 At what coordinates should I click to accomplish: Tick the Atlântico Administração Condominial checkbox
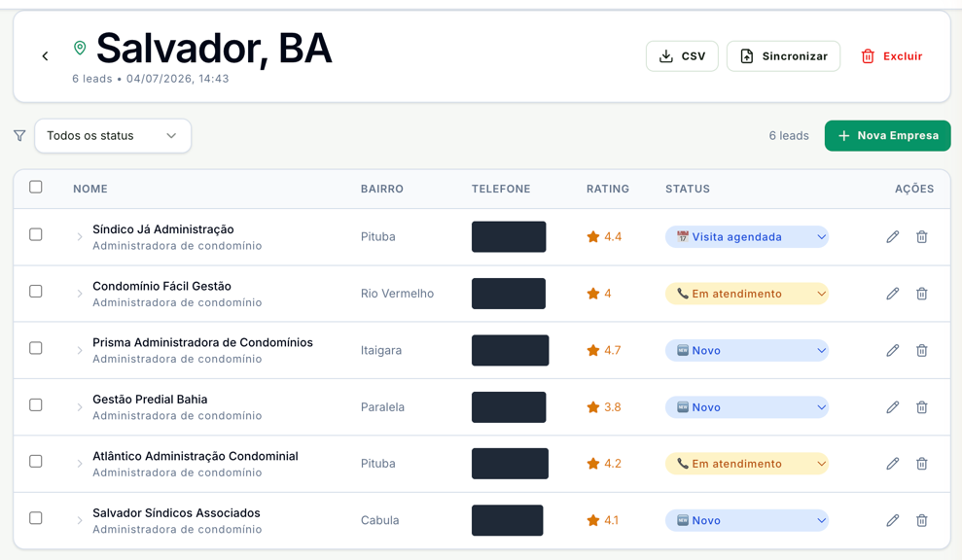coord(36,462)
